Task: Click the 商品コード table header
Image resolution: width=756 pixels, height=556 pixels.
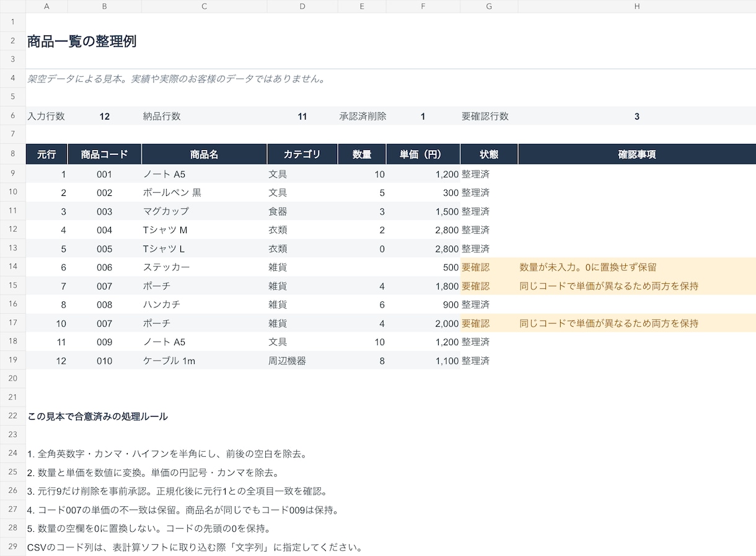Action: coord(104,154)
